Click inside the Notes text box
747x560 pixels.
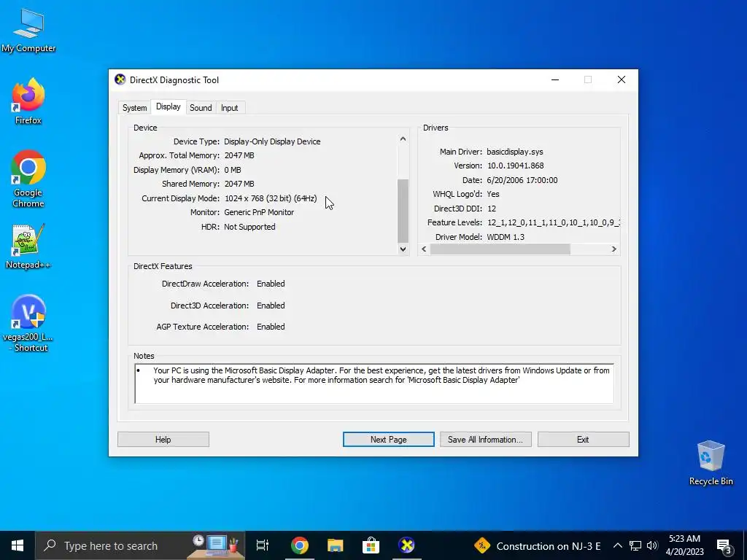click(374, 384)
